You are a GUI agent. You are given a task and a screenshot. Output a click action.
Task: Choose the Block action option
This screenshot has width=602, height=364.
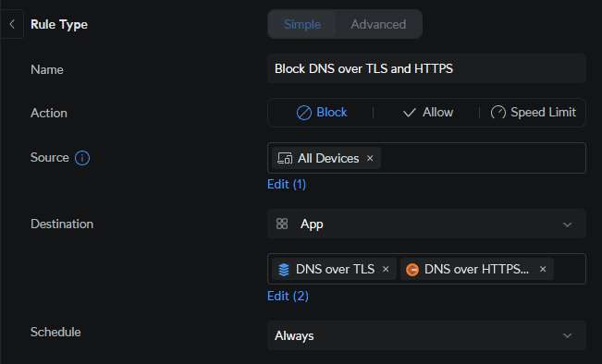click(322, 113)
